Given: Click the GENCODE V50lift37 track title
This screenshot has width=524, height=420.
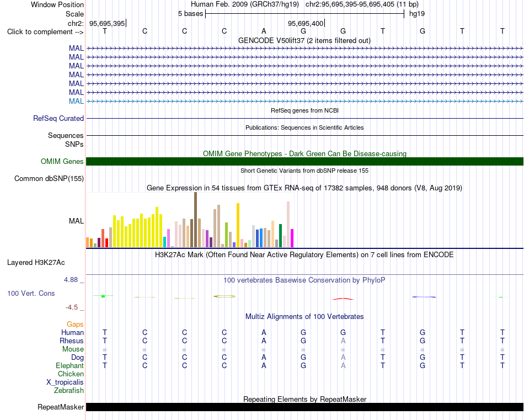Looking at the screenshot, I should (x=304, y=40).
